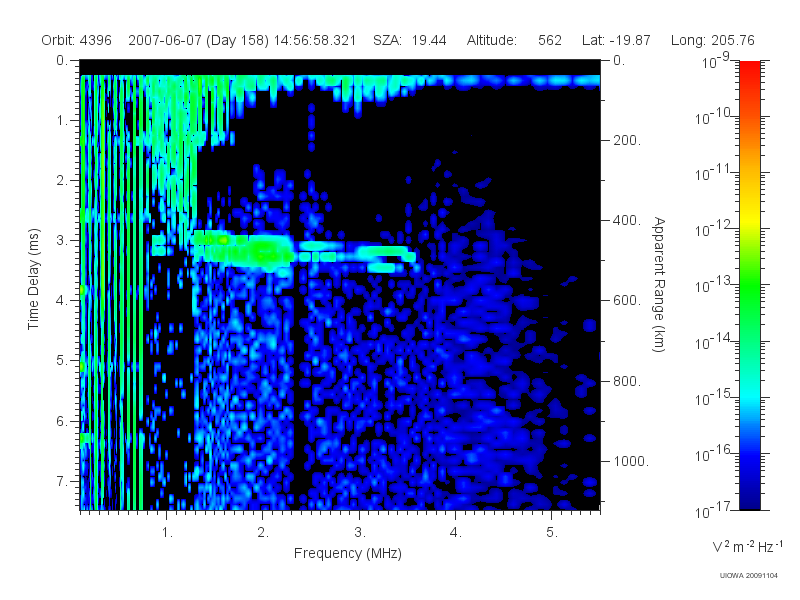Click the '4.' tick on the frequency axis

click(456, 533)
